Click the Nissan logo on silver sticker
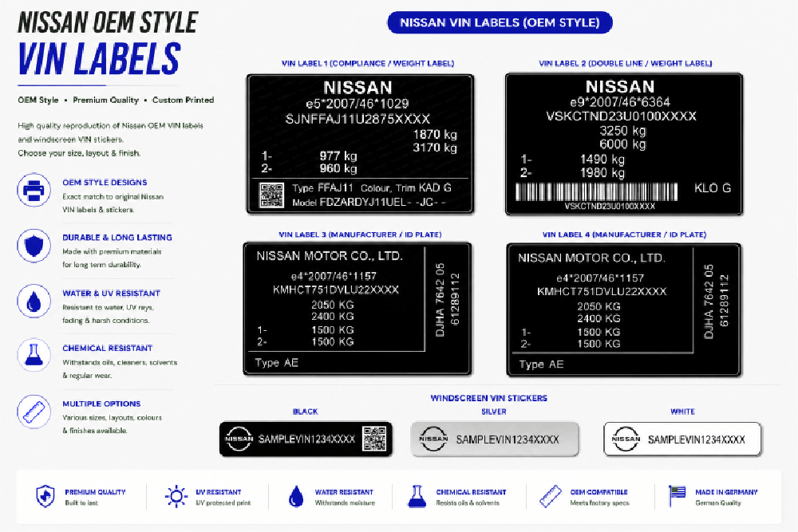Screen dimensions: 798x532 (x=433, y=439)
